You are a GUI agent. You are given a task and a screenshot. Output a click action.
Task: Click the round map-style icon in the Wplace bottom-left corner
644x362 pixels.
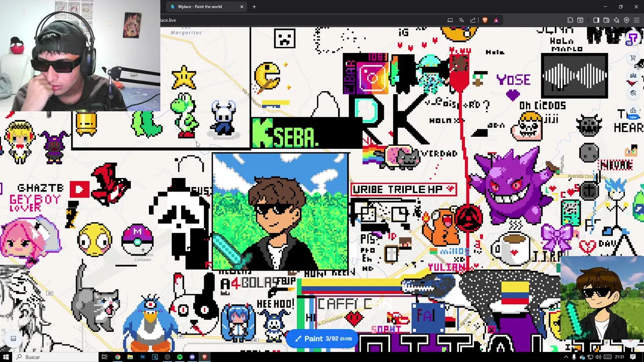[13, 338]
